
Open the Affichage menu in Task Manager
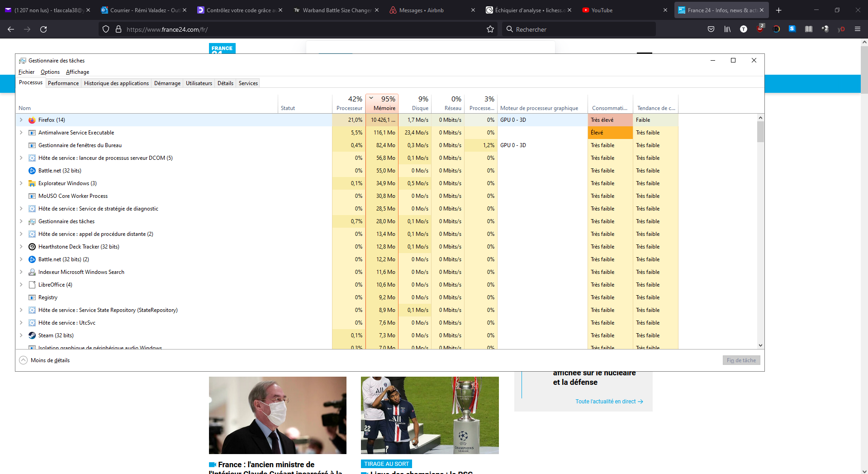point(77,72)
